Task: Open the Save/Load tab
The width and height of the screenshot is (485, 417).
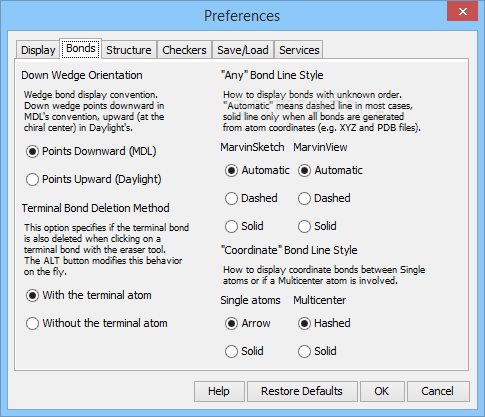Action: (x=243, y=50)
